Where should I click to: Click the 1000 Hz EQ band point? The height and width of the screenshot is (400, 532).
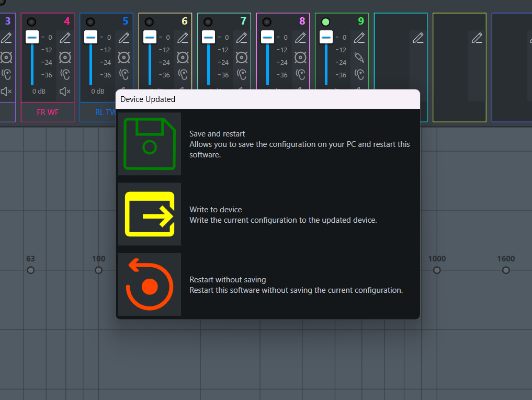tap(437, 270)
